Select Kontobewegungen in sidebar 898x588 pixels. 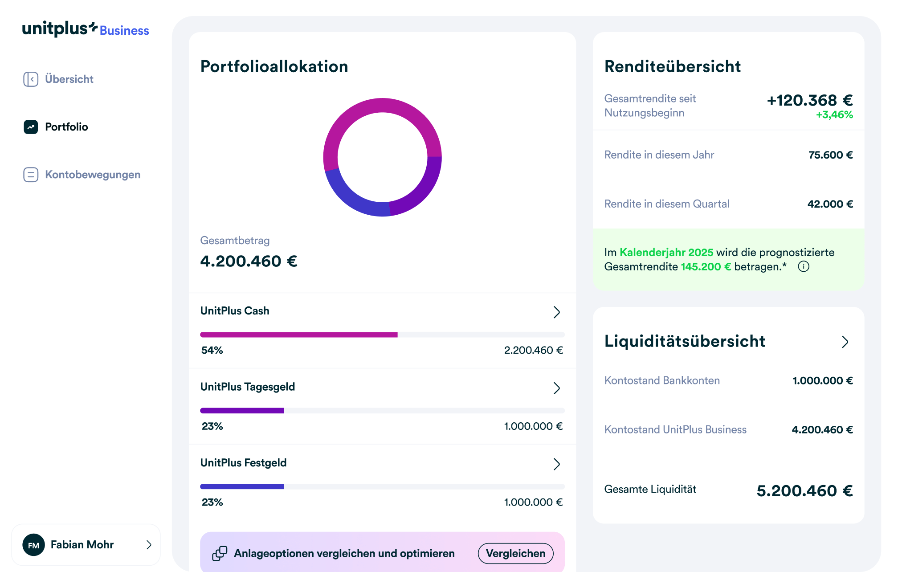[93, 175]
